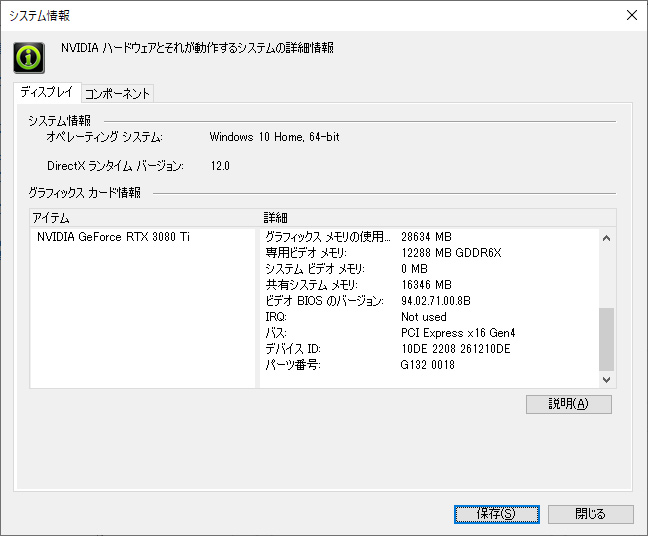Click the 共有システム メモリ row
Screen dimensions: 648x536
[x=431, y=285]
